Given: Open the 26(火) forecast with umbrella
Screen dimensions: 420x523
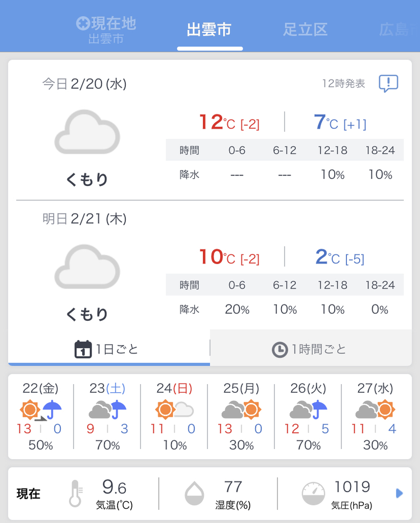Looking at the screenshot, I should (308, 417).
